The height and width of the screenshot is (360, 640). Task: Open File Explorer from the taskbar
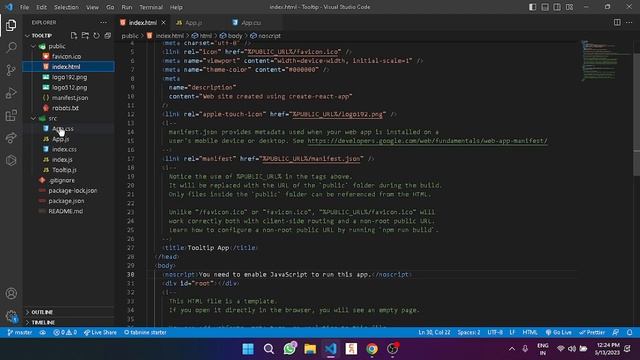point(310,349)
